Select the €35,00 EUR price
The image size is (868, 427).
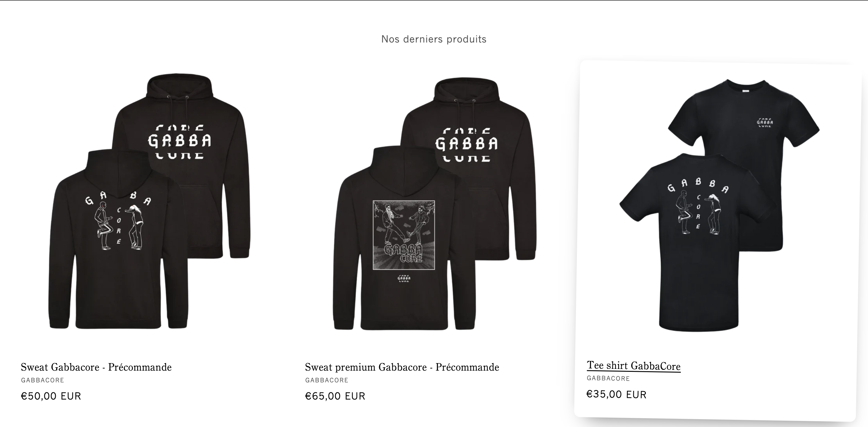(616, 394)
